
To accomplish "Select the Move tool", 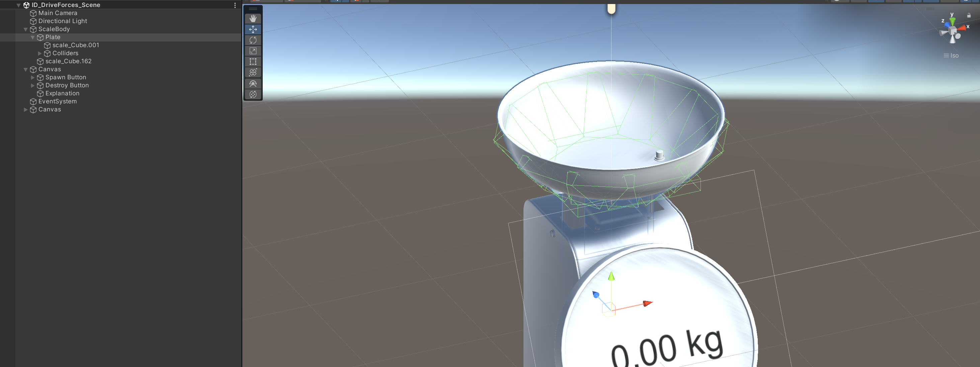I will pos(253,29).
